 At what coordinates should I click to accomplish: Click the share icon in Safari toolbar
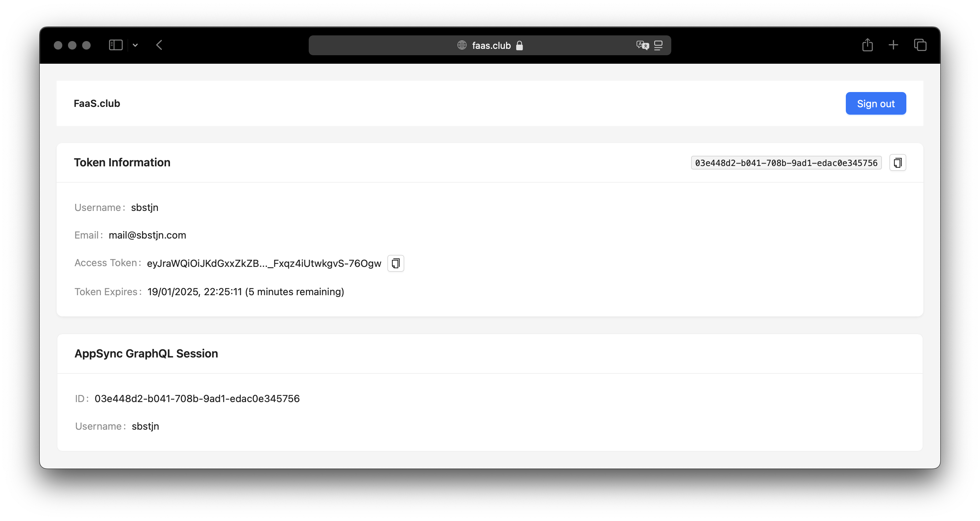(x=868, y=45)
